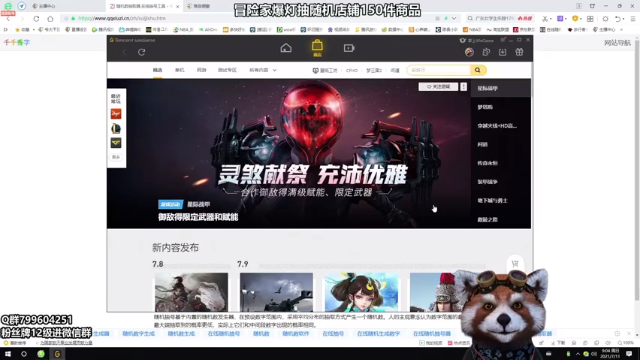Expand 所有内容 dropdown in shop nav
Viewport: 640px width, 360px height.
tap(263, 70)
